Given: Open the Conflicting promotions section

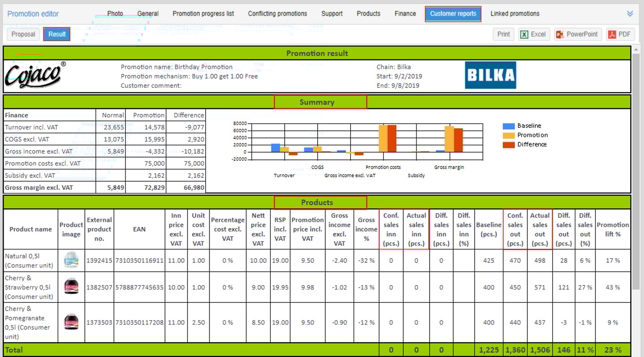Looking at the screenshot, I should pyautogui.click(x=277, y=13).
